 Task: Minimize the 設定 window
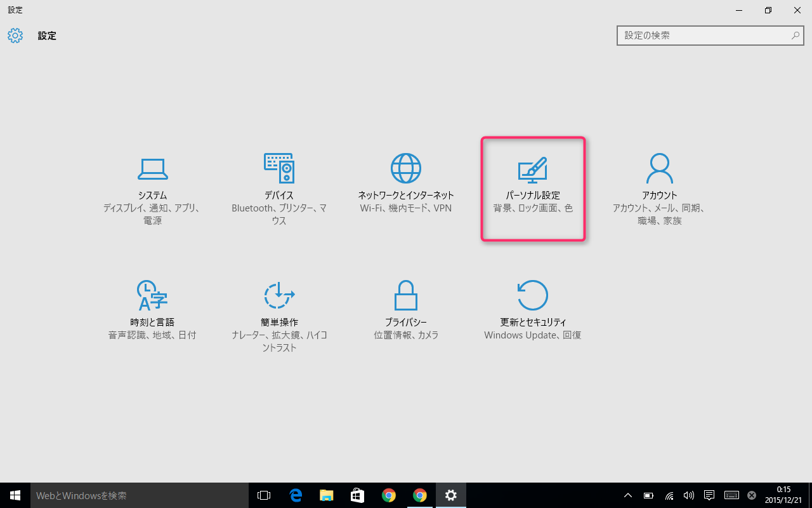tap(739, 10)
